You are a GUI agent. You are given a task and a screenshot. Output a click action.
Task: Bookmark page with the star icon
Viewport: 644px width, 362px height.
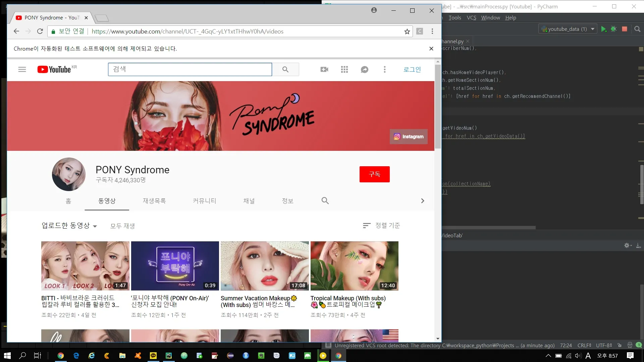(x=407, y=32)
